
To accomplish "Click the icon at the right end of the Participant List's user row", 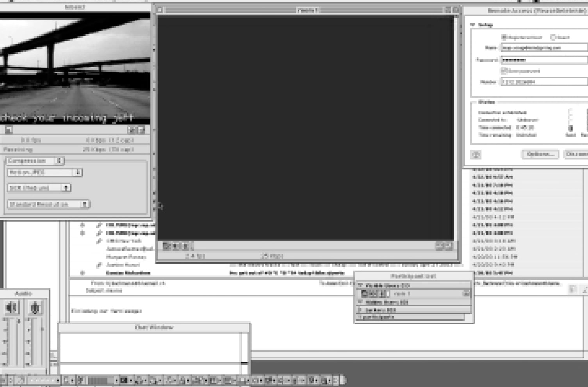I will (466, 294).
